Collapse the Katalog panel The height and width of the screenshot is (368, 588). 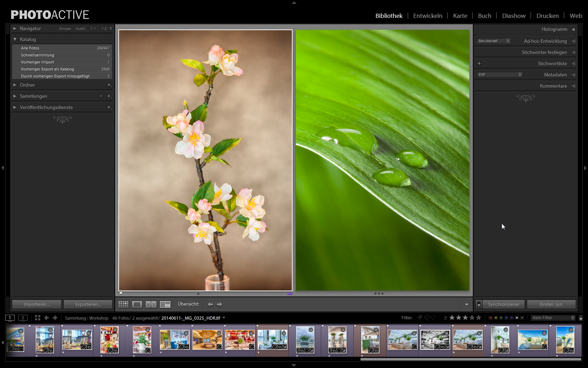coord(15,39)
